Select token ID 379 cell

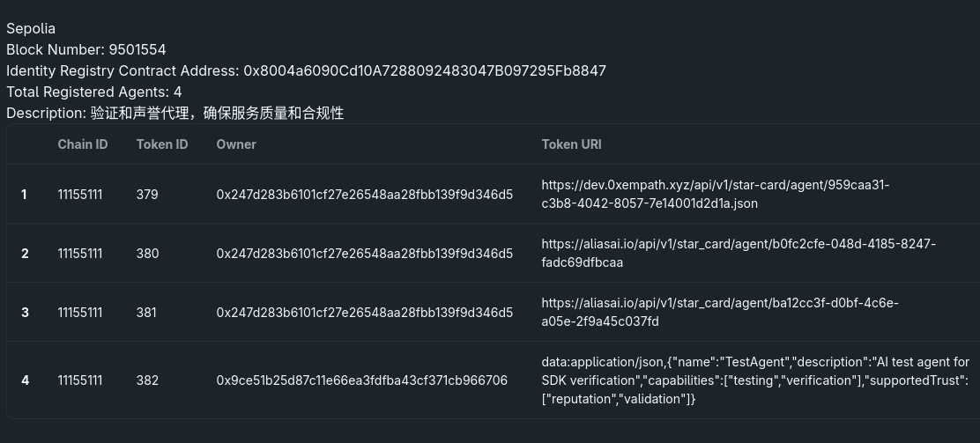pyautogui.click(x=147, y=195)
